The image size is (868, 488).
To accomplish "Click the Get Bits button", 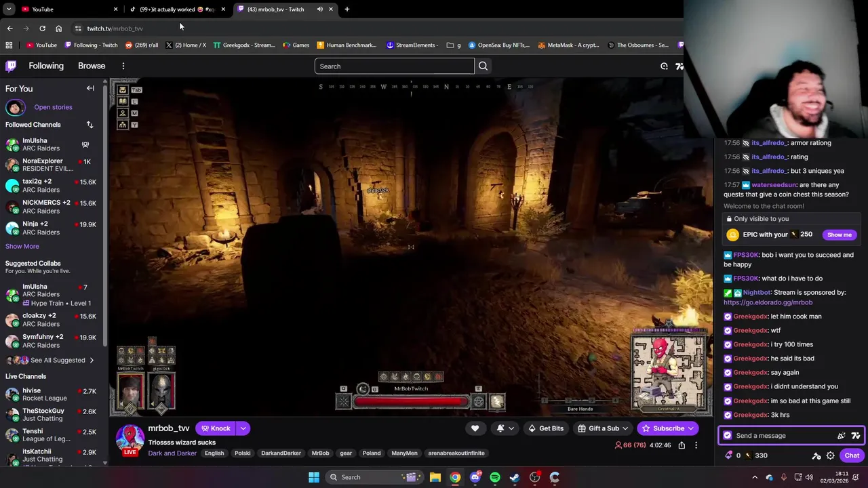I will pos(546,428).
